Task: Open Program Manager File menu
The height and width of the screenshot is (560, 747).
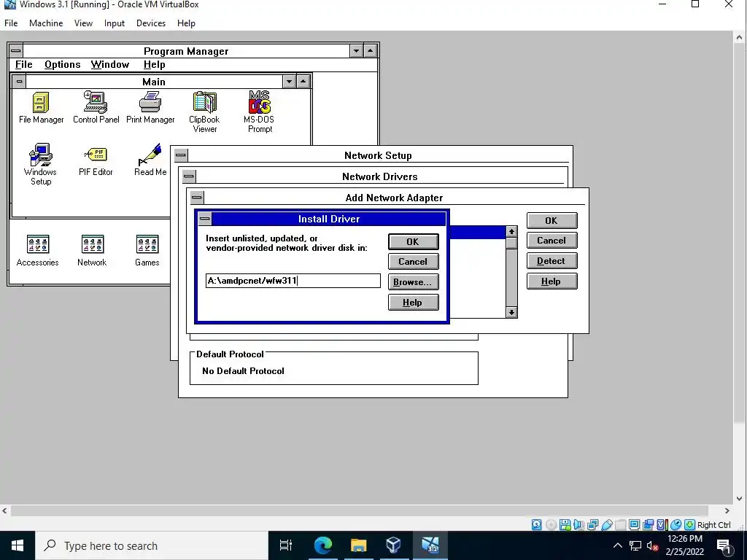Action: click(24, 65)
